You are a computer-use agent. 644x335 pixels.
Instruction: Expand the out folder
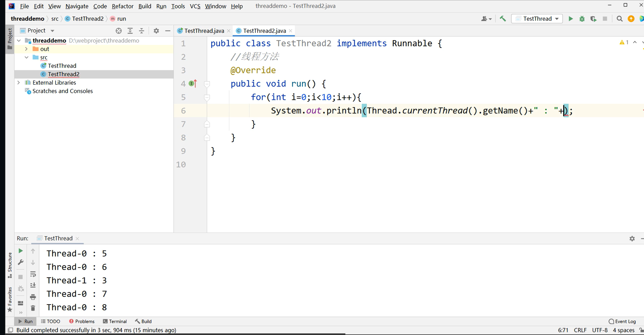26,49
